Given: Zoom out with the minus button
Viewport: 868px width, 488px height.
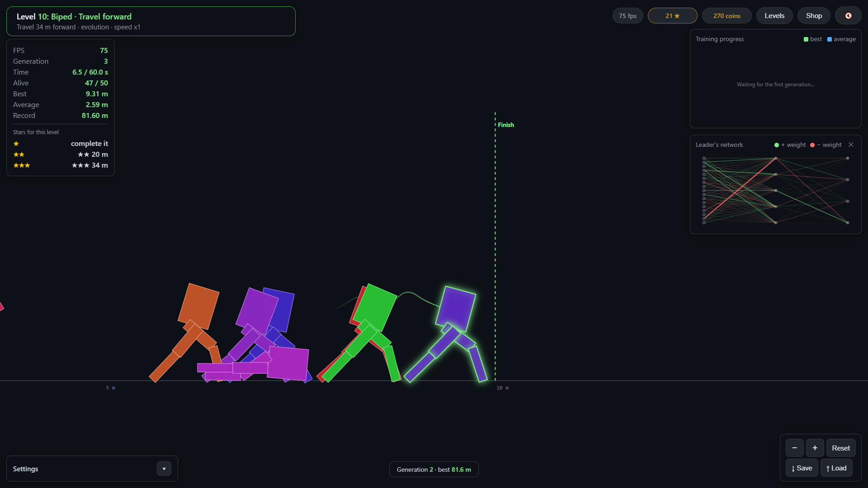Looking at the screenshot, I should pos(794,448).
